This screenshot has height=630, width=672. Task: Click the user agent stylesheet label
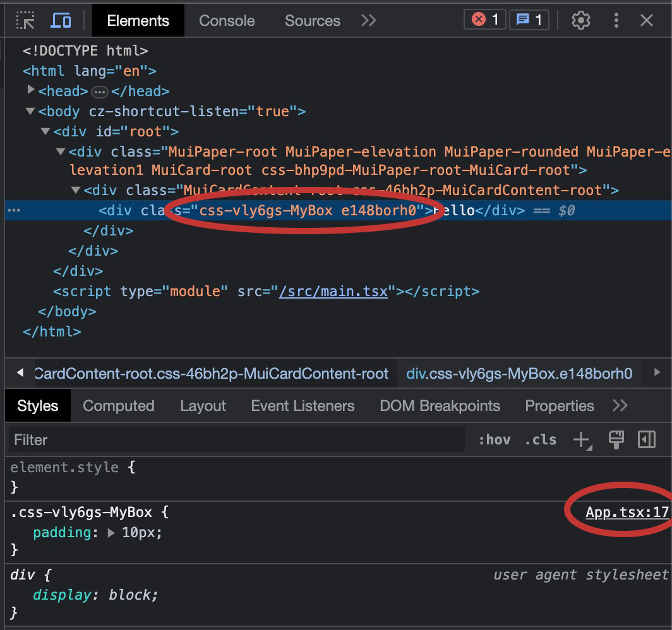pyautogui.click(x=580, y=574)
